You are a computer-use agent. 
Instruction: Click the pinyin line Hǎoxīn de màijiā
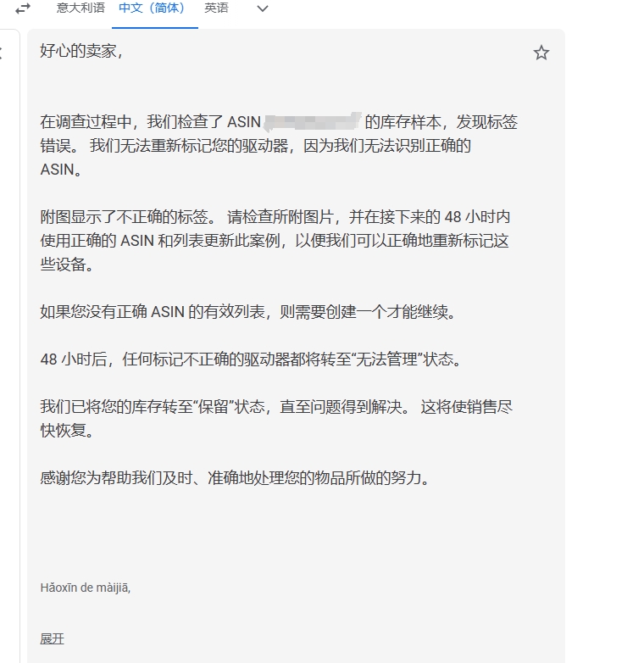tap(86, 588)
